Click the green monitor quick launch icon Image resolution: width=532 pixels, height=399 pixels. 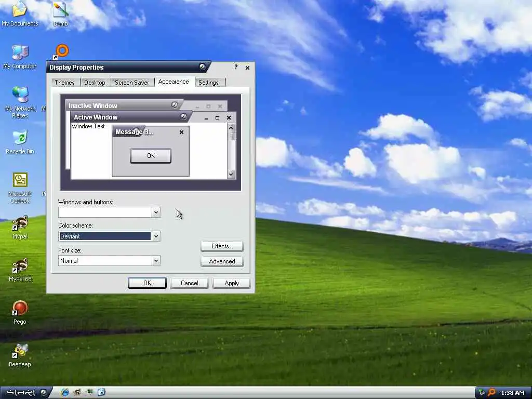[89, 392]
